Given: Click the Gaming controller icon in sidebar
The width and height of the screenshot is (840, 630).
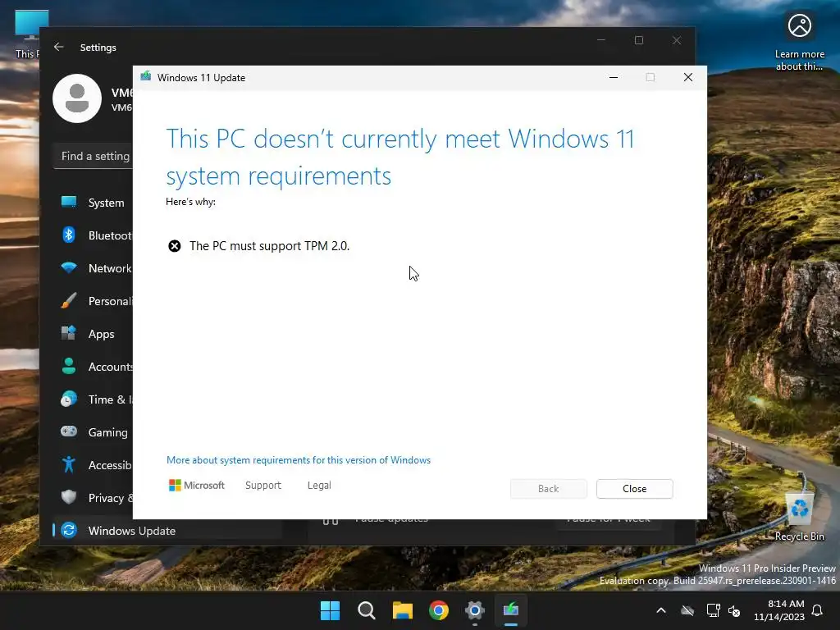Looking at the screenshot, I should pos(69,431).
